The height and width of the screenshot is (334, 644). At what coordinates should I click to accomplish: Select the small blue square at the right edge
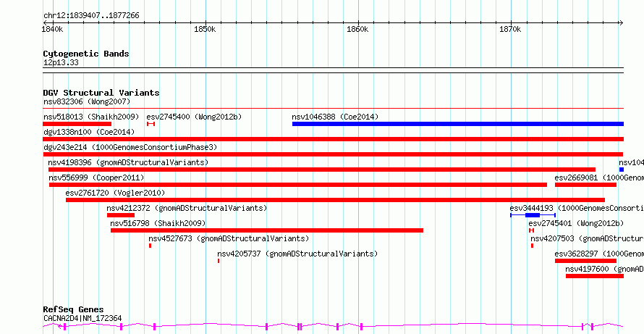tap(622, 170)
